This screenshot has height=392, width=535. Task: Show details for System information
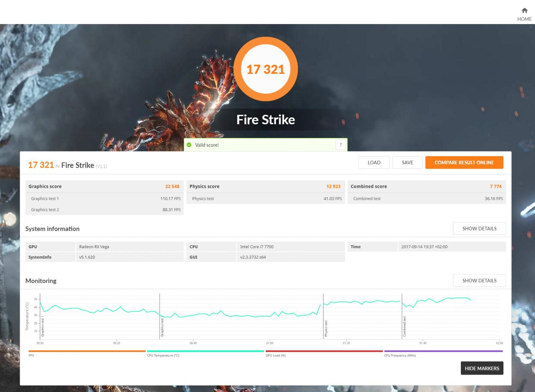click(479, 228)
